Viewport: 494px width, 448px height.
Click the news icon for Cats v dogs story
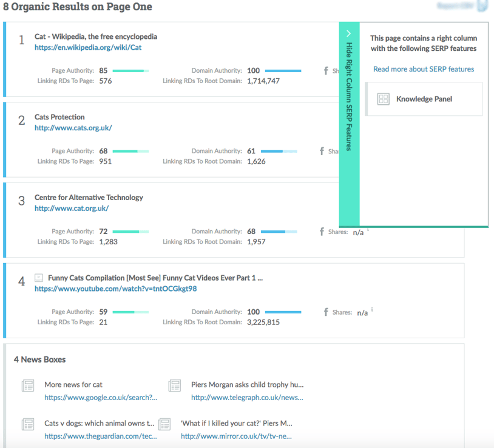click(28, 424)
